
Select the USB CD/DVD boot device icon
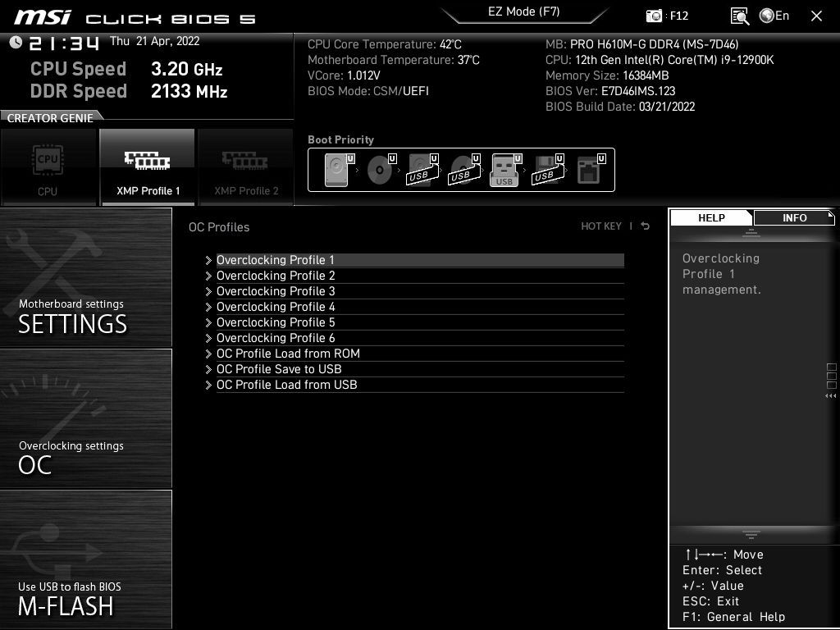(464, 170)
